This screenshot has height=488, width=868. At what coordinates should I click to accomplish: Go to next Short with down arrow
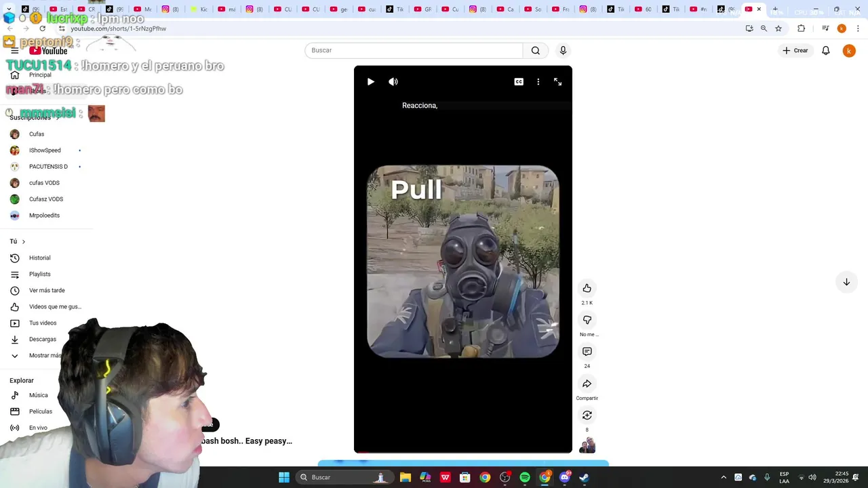click(846, 282)
